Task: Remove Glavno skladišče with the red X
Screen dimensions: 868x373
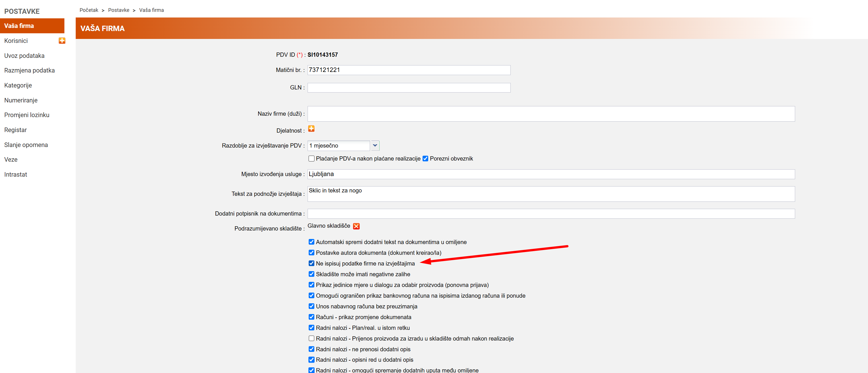Action: tap(356, 226)
